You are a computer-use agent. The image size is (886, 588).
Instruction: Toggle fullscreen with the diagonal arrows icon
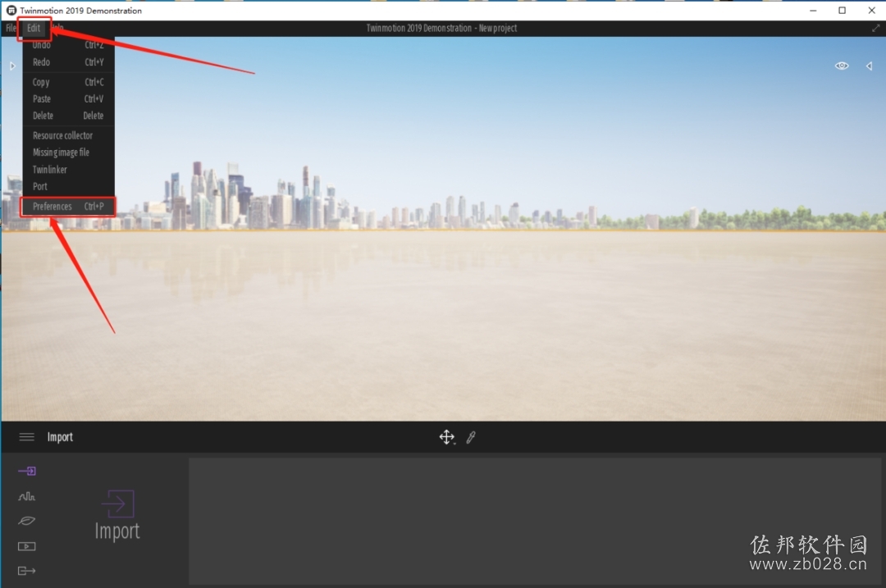[x=875, y=28]
